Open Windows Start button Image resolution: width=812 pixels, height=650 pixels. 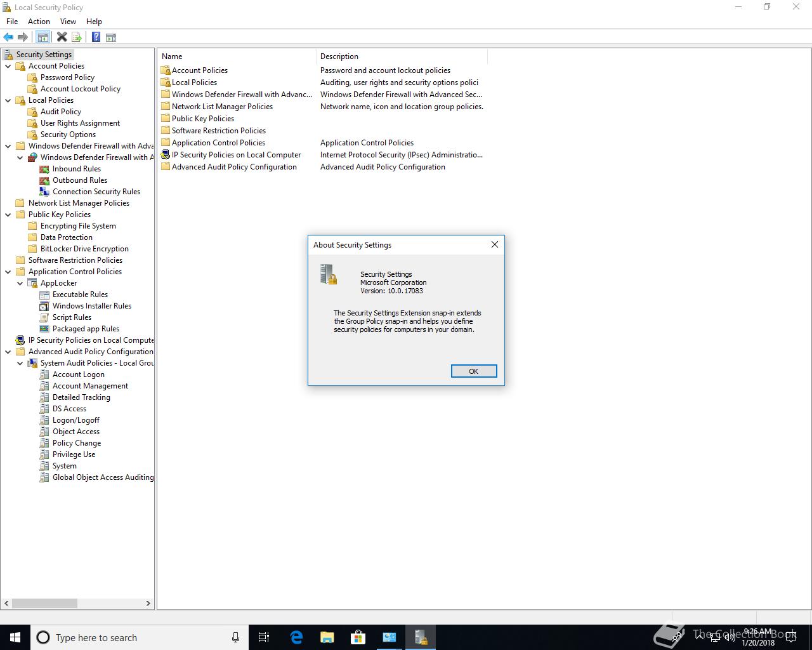(15, 637)
